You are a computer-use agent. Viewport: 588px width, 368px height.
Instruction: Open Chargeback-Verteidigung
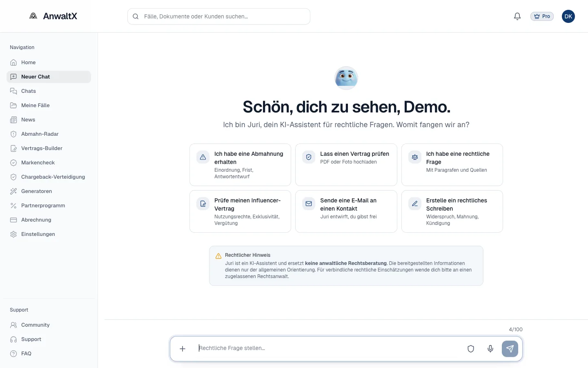(49, 177)
